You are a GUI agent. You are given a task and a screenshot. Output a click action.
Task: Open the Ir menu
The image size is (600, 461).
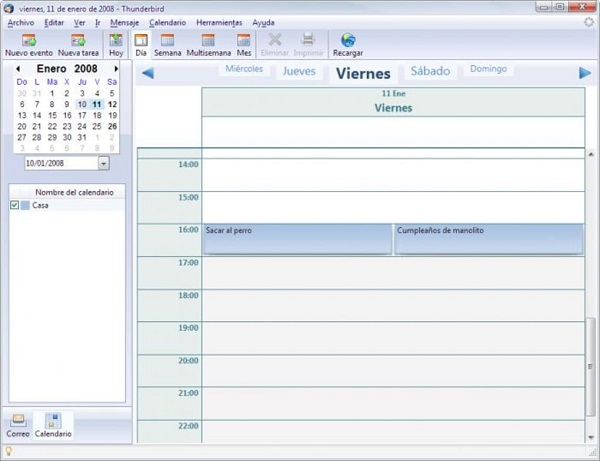98,23
